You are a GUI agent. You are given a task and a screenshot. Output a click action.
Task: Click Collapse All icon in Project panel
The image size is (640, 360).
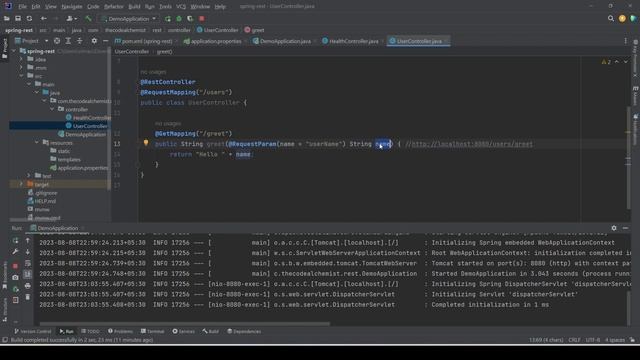(x=80, y=41)
